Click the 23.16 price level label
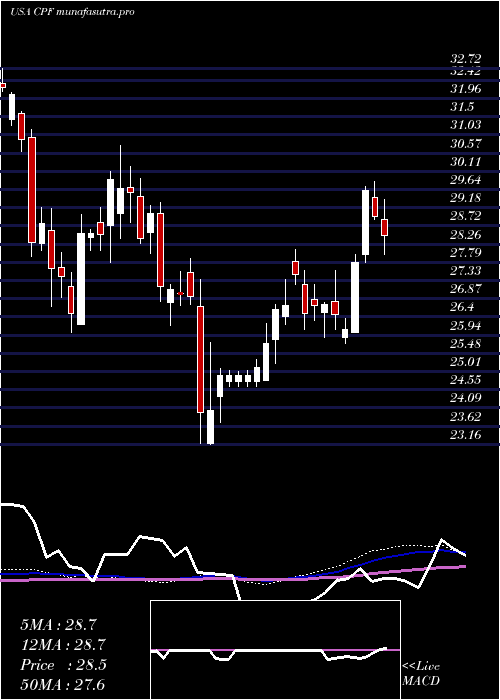The height and width of the screenshot is (700, 500). [x=466, y=434]
